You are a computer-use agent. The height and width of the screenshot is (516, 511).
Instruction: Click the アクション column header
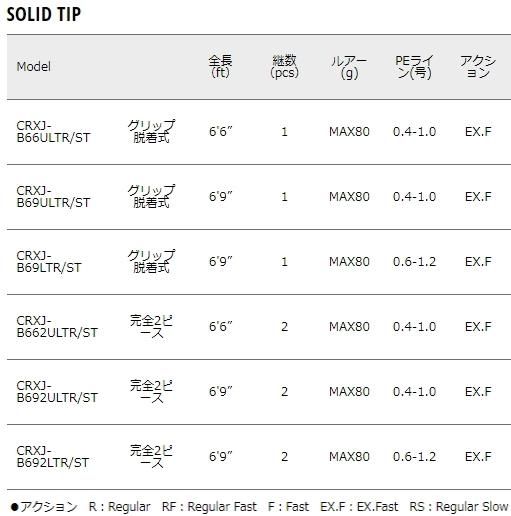click(478, 66)
